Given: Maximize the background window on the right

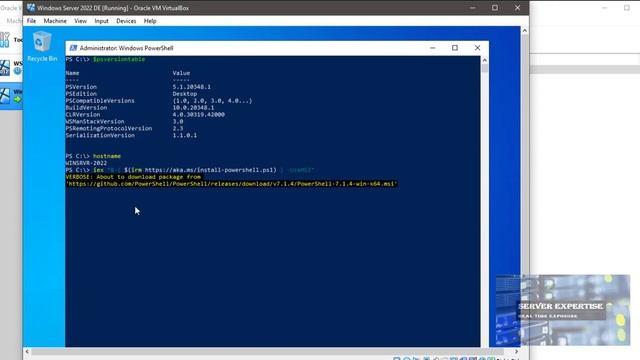Looking at the screenshot, I should 627,7.
